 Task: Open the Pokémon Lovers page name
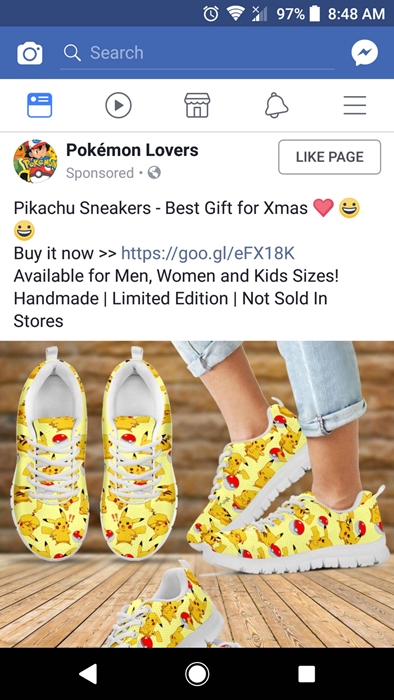point(132,150)
